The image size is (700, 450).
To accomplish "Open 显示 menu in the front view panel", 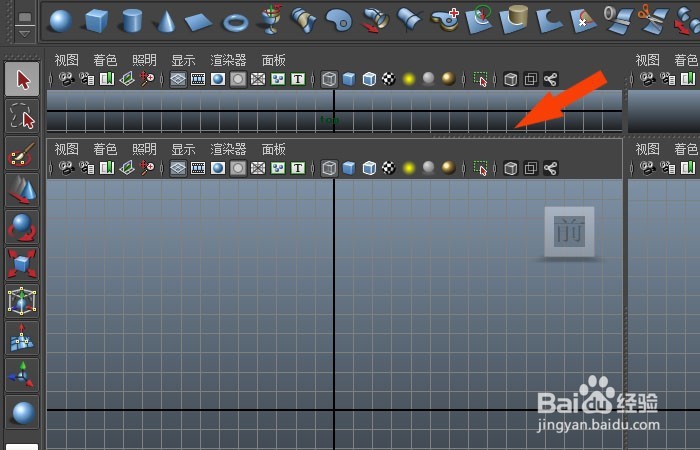I will click(x=183, y=149).
